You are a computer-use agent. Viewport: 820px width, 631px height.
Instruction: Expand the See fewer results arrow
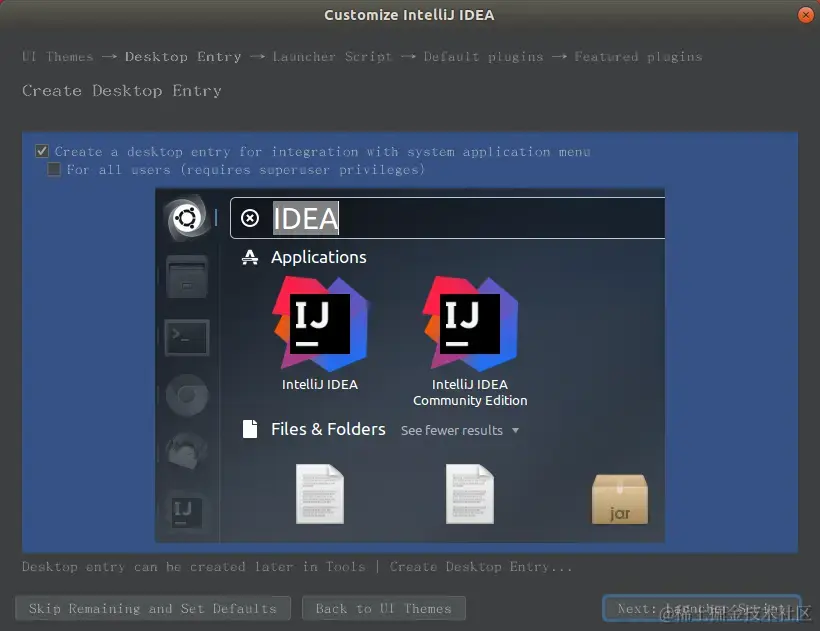click(516, 430)
